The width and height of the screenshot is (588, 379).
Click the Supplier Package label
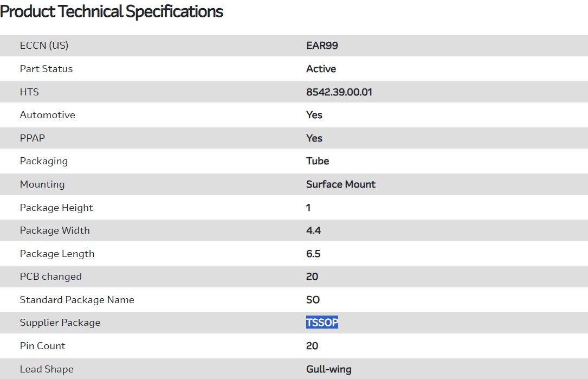[60, 323]
